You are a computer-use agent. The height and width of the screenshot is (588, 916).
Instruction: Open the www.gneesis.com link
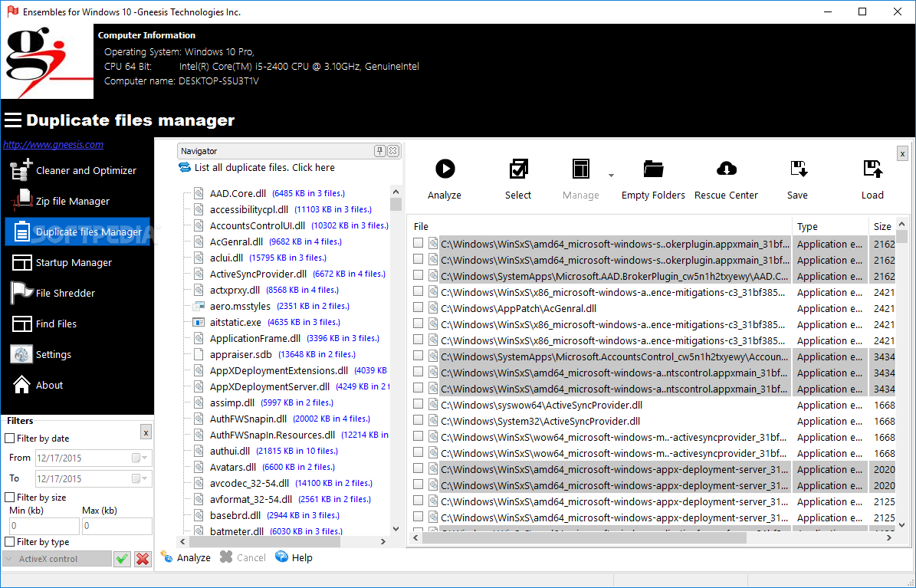pyautogui.click(x=53, y=144)
